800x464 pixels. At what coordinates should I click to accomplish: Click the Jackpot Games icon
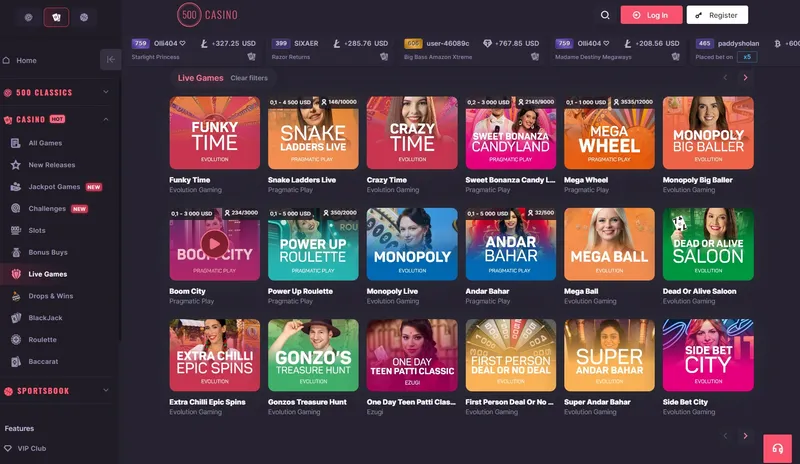16,187
